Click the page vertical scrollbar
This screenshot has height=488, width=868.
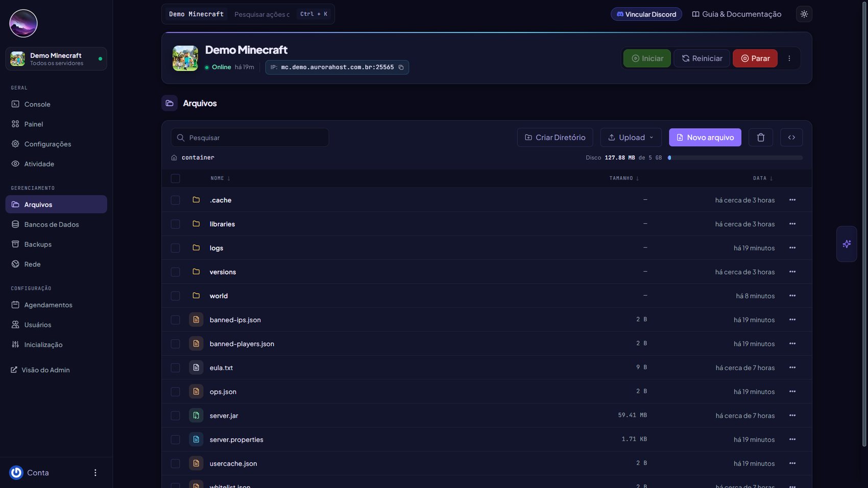point(864,225)
